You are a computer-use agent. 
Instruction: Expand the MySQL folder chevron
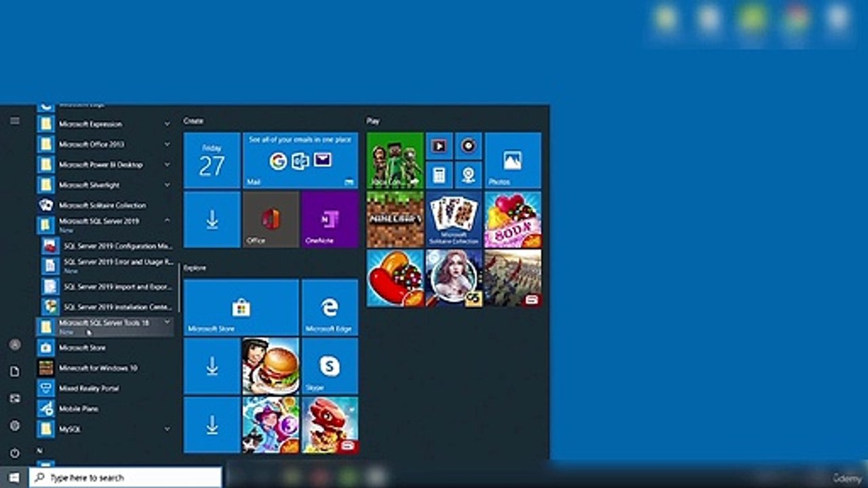coord(167,428)
